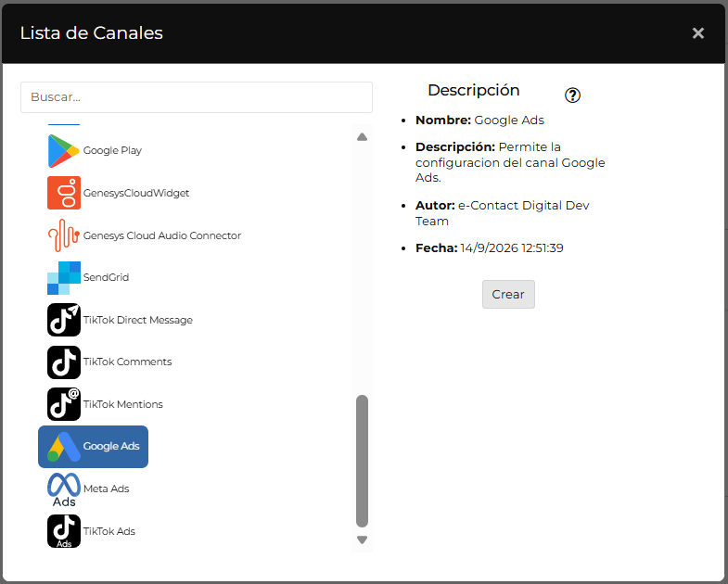Click the TikTok Mentions icon

click(64, 404)
